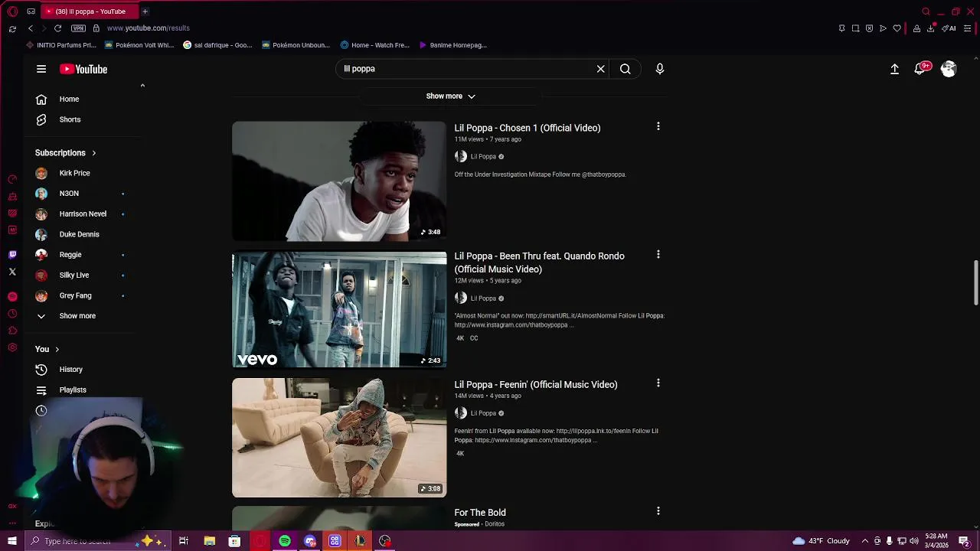Open the 'Lil Poppa - Feenin'' title link
The image size is (980, 551).
pyautogui.click(x=536, y=385)
